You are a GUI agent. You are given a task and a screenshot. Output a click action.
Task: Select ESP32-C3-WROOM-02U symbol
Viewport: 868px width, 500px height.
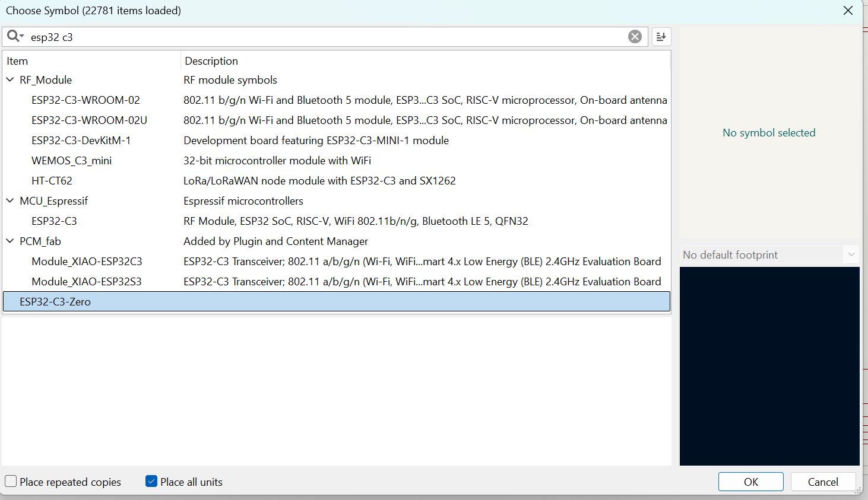pyautogui.click(x=89, y=120)
